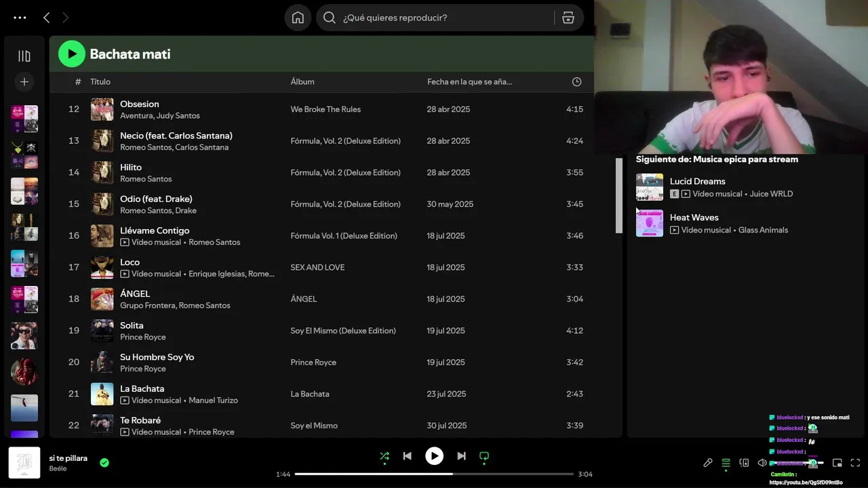
Task: Collapse Your Library sidebar icon
Action: pos(24,56)
